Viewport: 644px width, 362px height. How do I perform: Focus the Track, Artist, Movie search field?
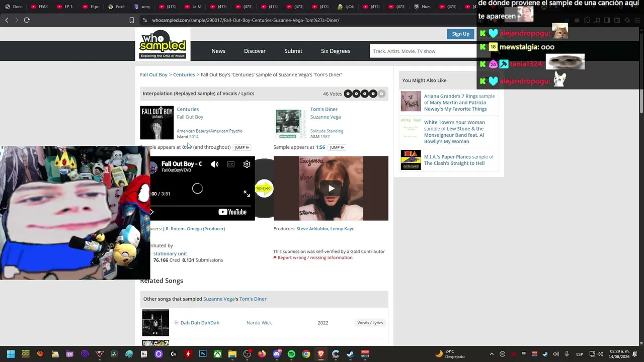click(423, 51)
